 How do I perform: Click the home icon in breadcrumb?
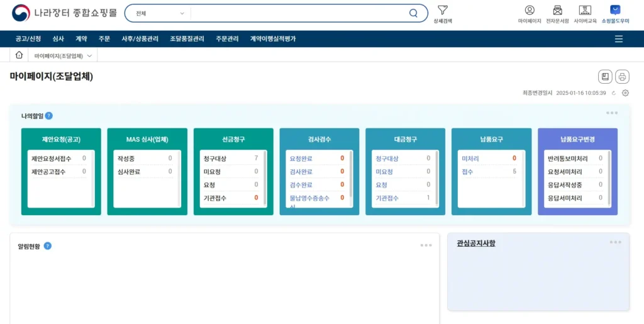tap(19, 55)
